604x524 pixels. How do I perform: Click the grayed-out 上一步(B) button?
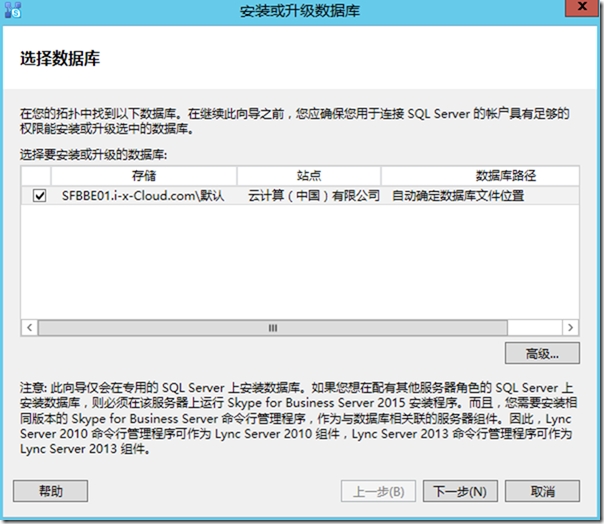point(378,491)
